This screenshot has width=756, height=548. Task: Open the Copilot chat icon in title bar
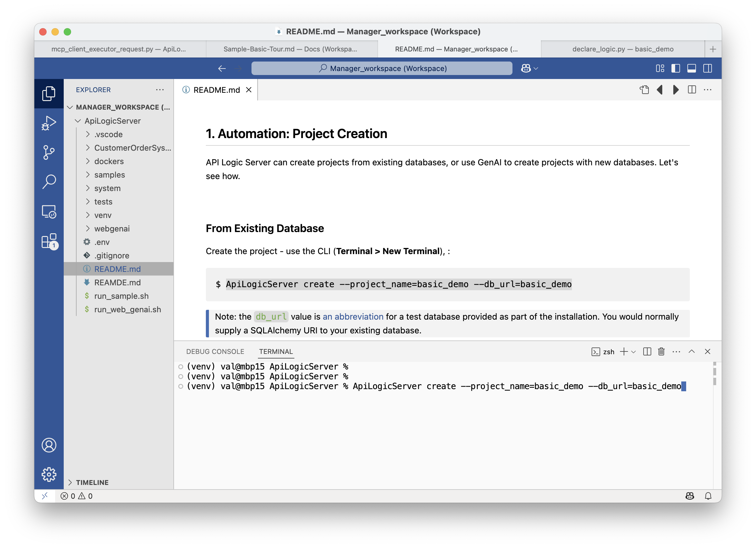(526, 68)
